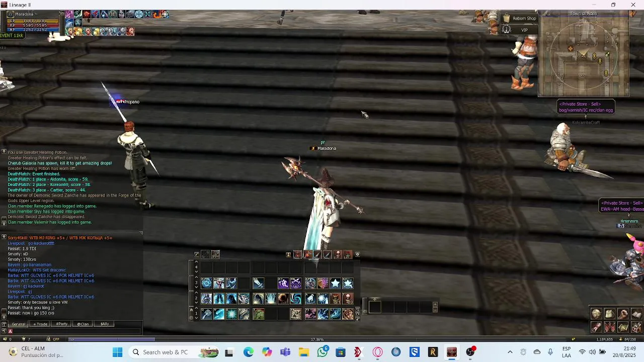The image size is (644, 362).
Task: Open the System menu chest icon
Action: (x=636, y=327)
